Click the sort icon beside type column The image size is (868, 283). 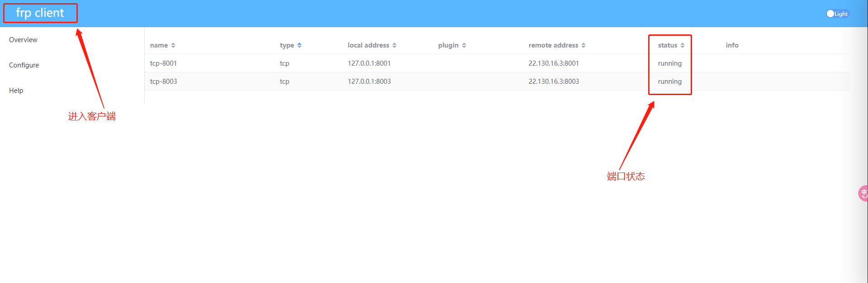(299, 45)
